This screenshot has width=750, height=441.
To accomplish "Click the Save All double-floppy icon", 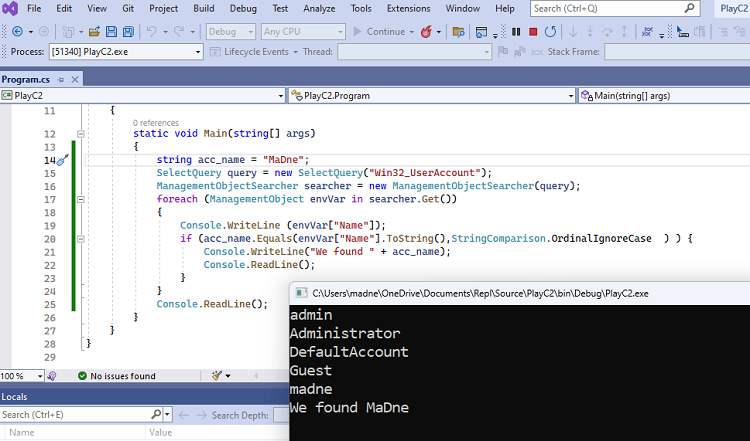I will pyautogui.click(x=128, y=32).
